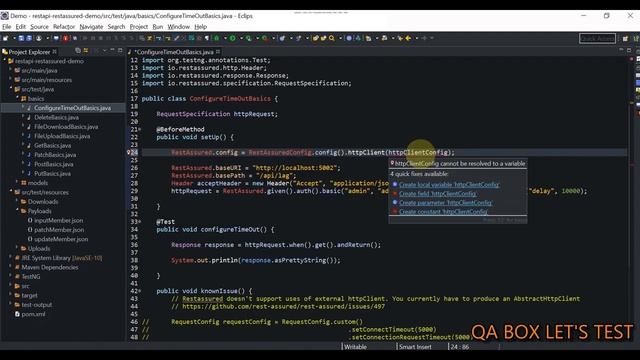Select the ConfigureTimeOutBasics.java editor tab
This screenshot has height=360, width=640.
[x=175, y=52]
